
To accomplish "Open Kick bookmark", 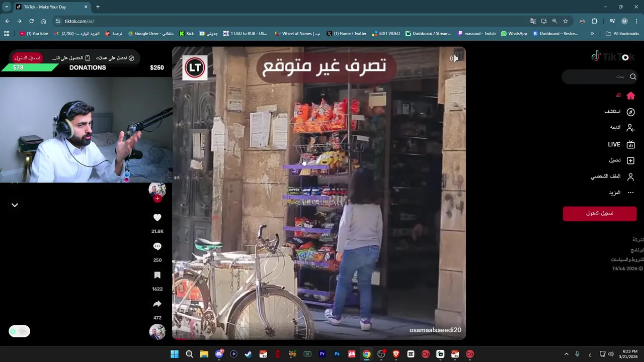I will click(187, 34).
